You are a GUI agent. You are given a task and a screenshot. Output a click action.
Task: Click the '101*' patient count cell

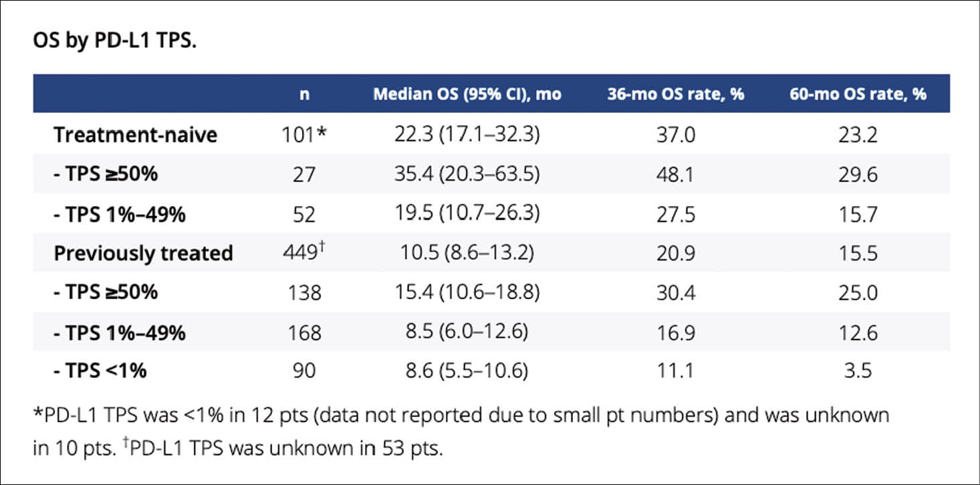pyautogui.click(x=304, y=135)
